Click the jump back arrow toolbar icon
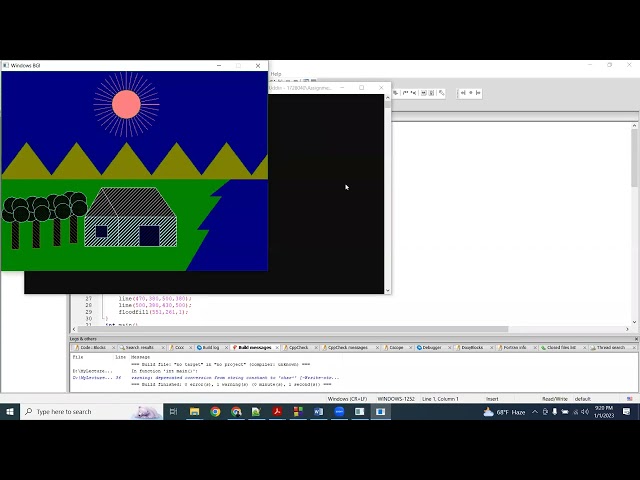 click(463, 93)
